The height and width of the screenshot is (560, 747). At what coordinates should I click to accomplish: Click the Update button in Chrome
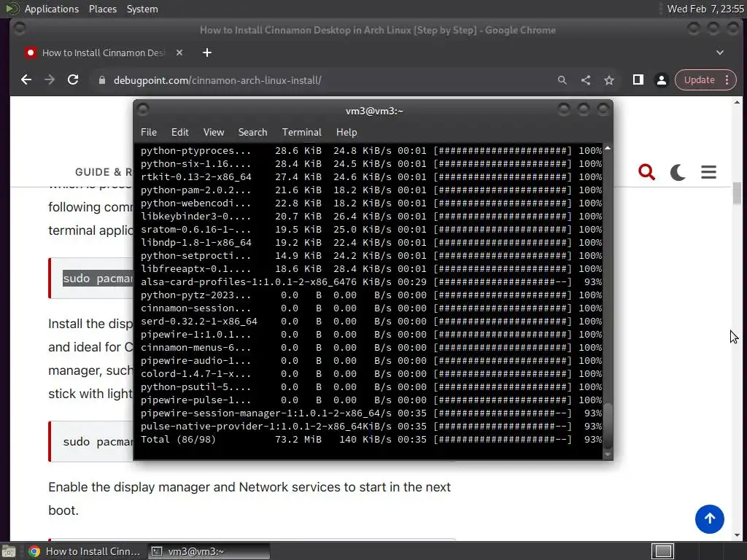click(x=699, y=80)
